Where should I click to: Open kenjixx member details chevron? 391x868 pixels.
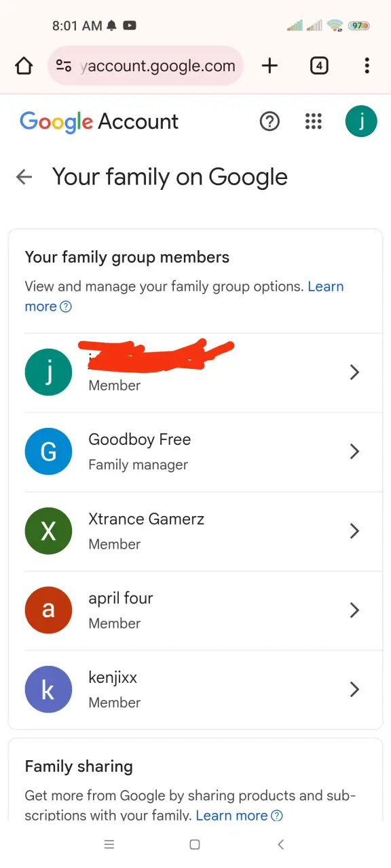(354, 690)
